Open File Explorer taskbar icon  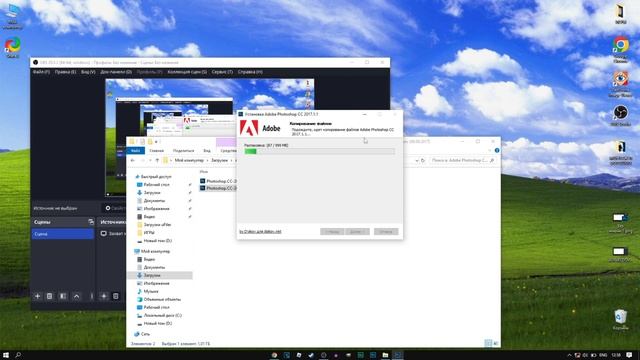385,355
